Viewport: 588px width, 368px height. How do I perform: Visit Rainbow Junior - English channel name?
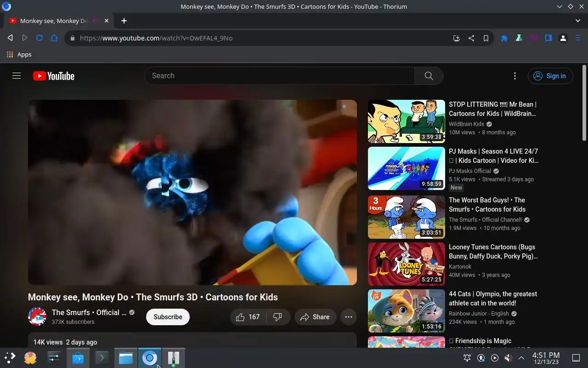coord(479,314)
